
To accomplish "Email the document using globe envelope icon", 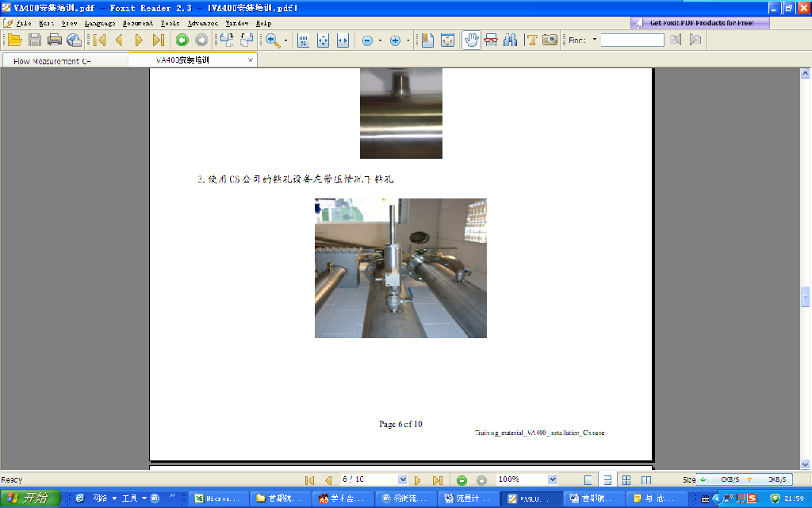I will (x=74, y=40).
